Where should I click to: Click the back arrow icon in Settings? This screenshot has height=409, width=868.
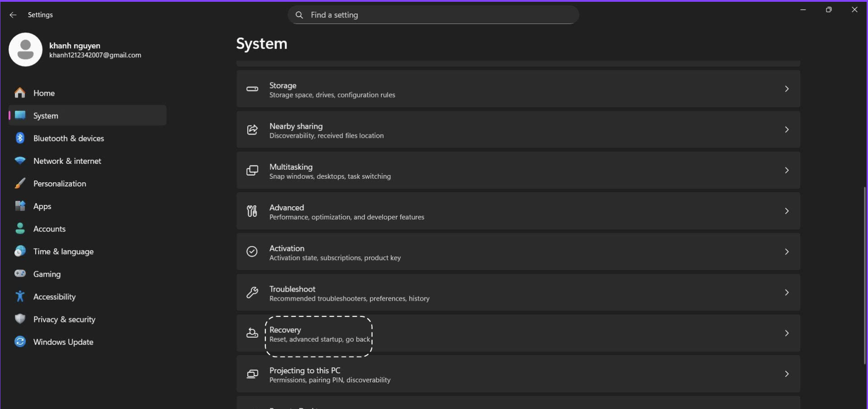tap(13, 15)
